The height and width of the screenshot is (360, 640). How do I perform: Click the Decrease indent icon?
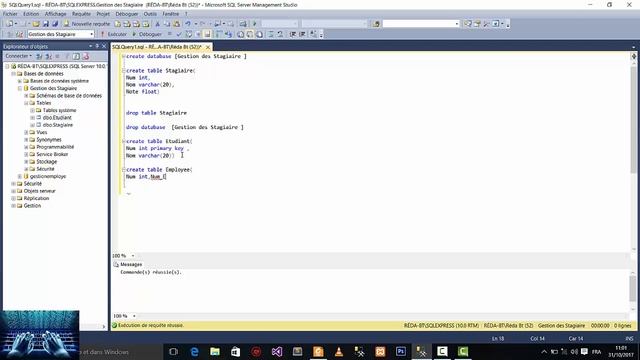[293, 34]
